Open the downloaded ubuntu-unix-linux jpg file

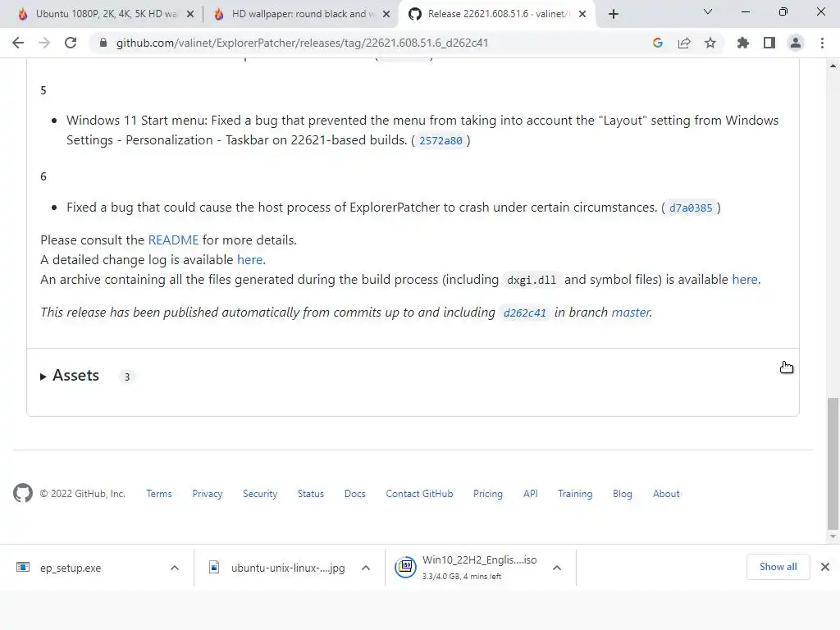click(x=288, y=568)
